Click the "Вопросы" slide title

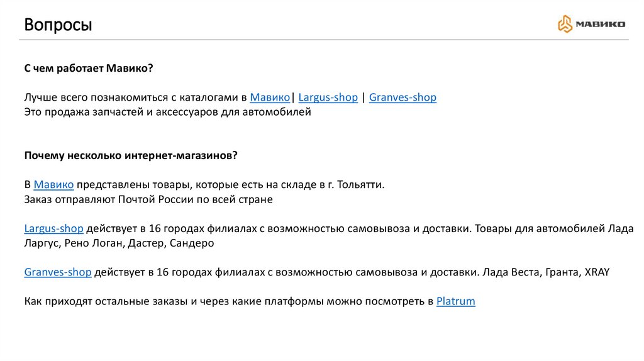pyautogui.click(x=58, y=25)
